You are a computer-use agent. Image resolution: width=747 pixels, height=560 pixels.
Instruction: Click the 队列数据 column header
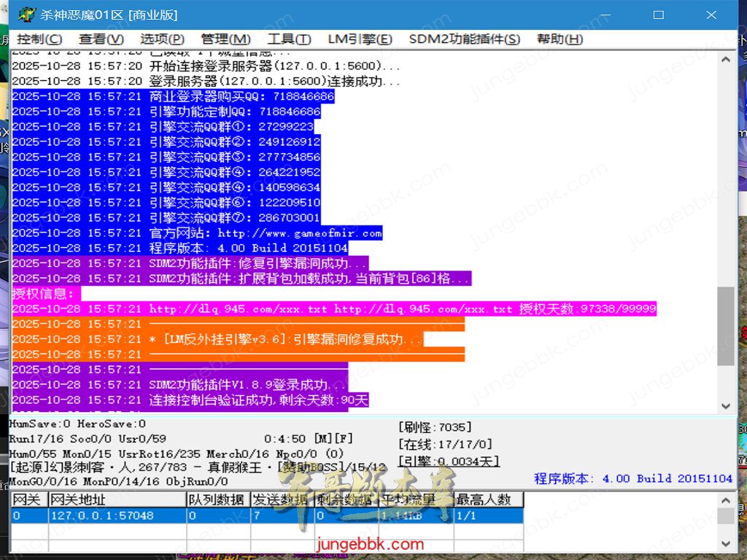217,500
